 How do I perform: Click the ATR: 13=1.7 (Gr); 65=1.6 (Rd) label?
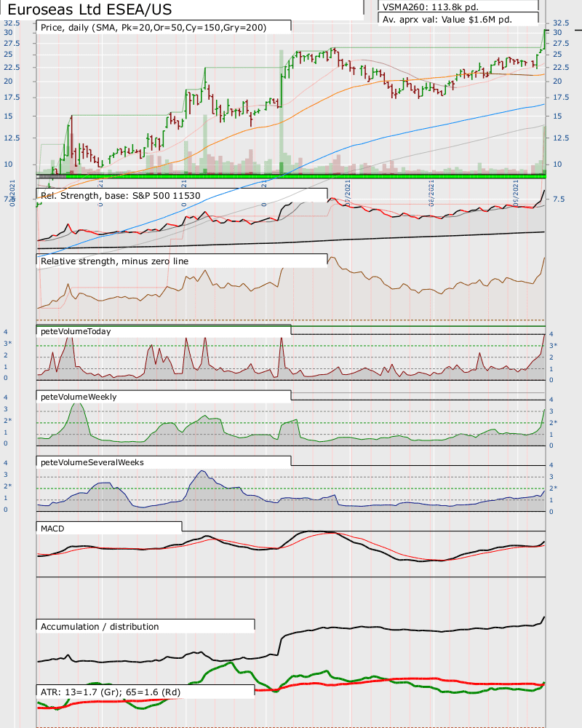click(111, 692)
